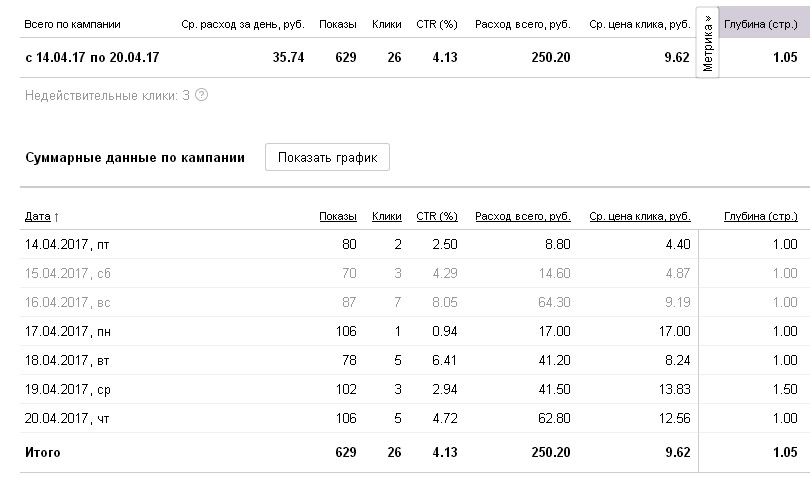Click the Итого totals row label
This screenshot has height=496, width=810.
pos(42,453)
